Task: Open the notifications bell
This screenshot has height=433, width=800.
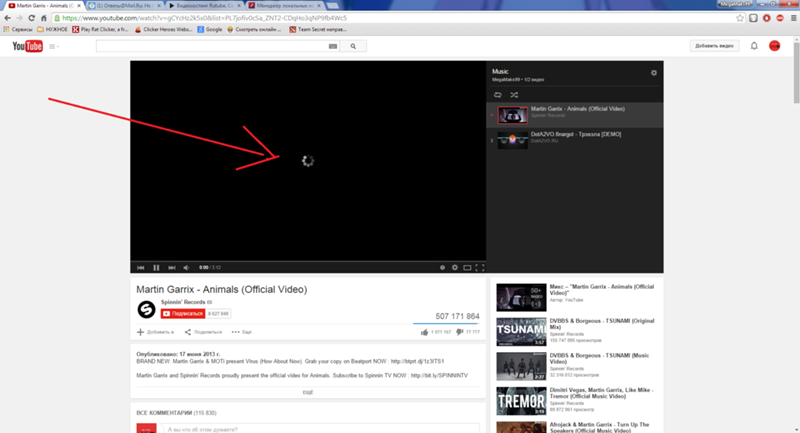Action: 754,46
